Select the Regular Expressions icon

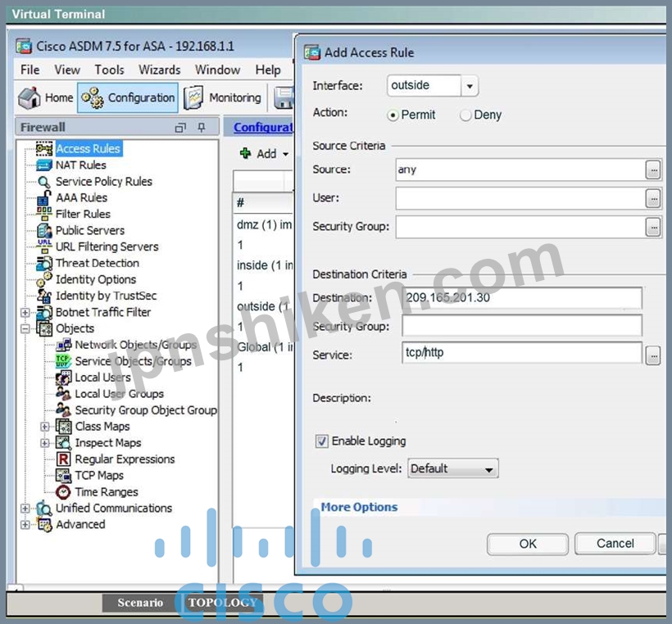click(64, 459)
